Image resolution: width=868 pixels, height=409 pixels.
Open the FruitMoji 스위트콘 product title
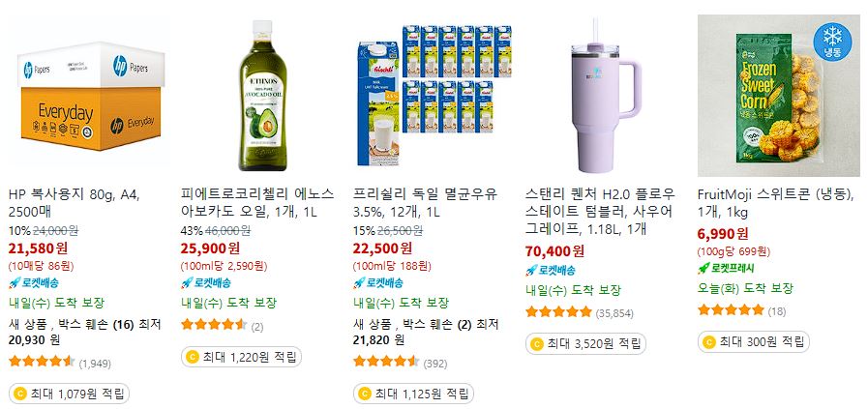pos(776,202)
